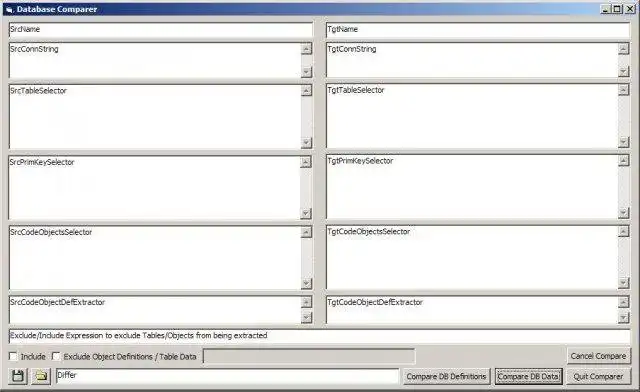Click the save (floppy disk) icon button

[x=18, y=376]
